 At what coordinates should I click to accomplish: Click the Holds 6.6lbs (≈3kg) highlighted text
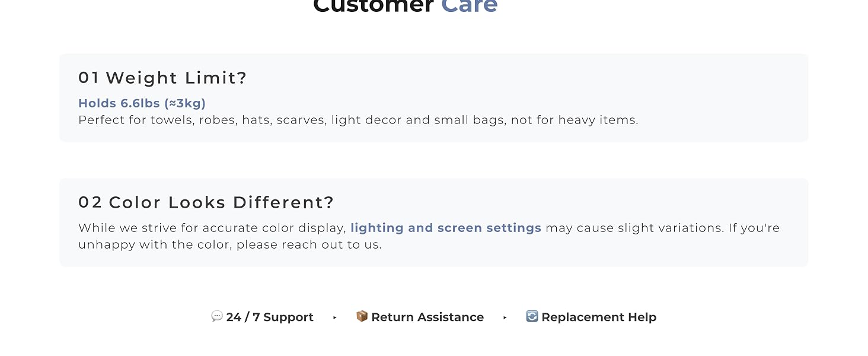142,103
